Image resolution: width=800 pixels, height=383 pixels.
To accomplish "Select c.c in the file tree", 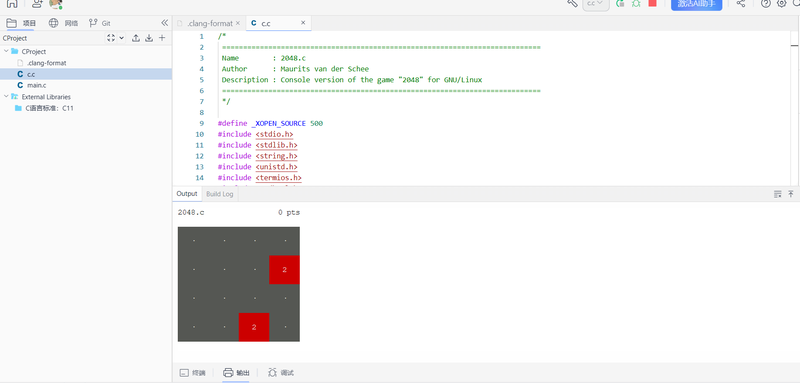I will 86,74.
